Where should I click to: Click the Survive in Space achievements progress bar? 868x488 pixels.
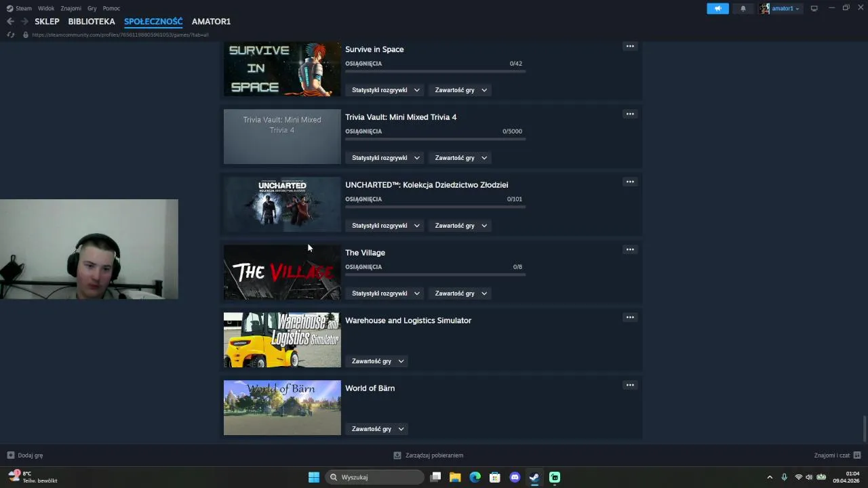(x=435, y=71)
